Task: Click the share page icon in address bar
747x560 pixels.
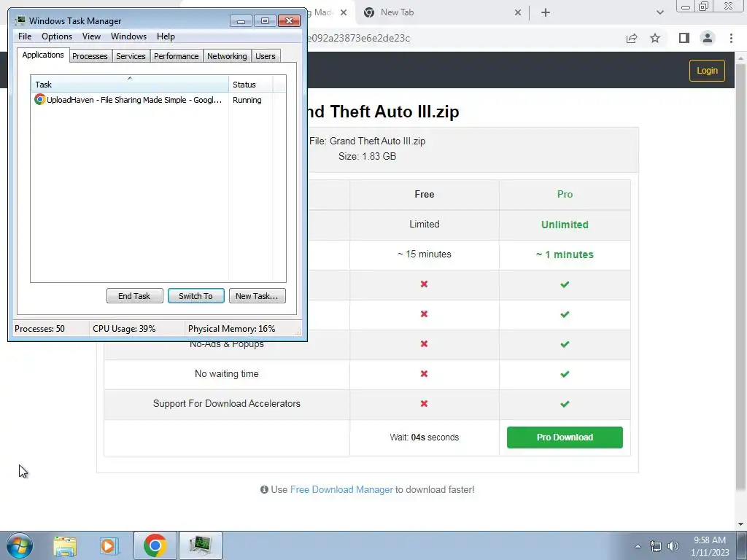Action: 632,39
